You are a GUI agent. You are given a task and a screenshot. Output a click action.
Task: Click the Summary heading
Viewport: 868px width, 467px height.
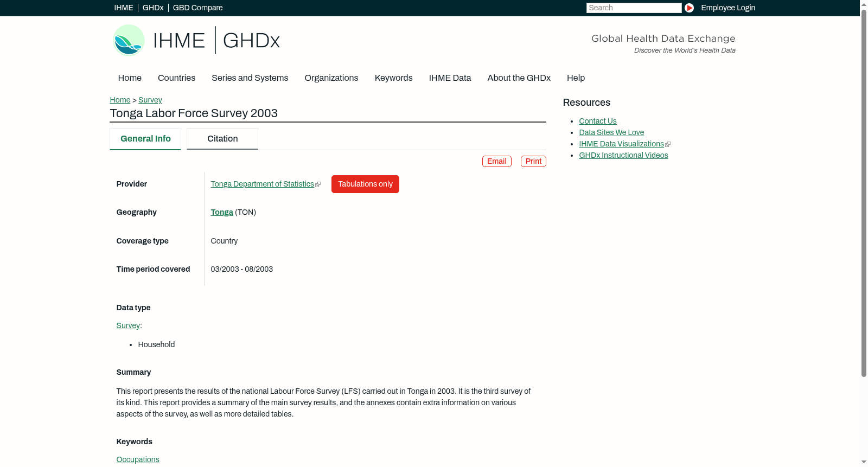[133, 372]
